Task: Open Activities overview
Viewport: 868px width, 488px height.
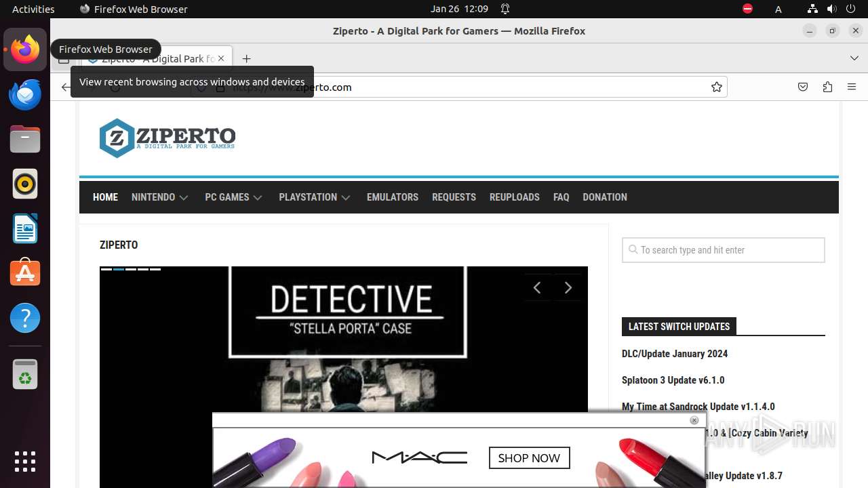Action: 33,9
